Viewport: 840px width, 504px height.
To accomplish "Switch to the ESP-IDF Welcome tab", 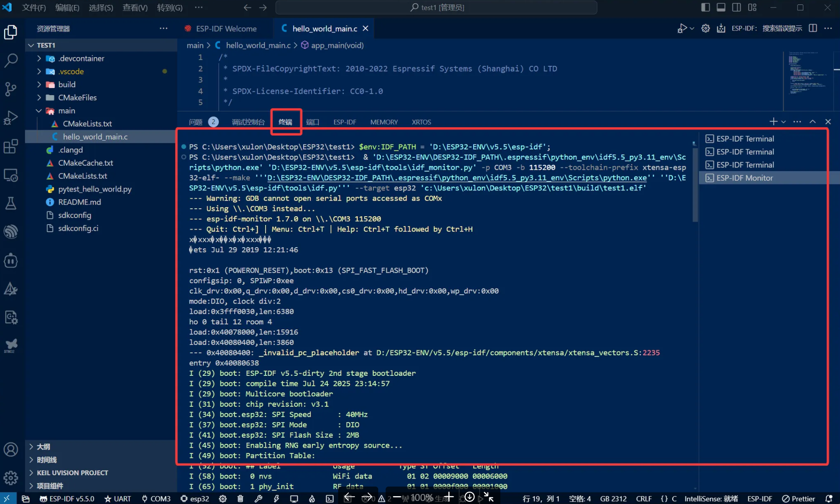I will [x=226, y=28].
